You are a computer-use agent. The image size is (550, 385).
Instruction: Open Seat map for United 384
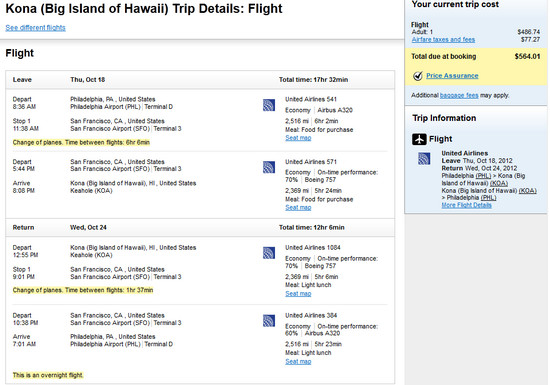coord(298,362)
